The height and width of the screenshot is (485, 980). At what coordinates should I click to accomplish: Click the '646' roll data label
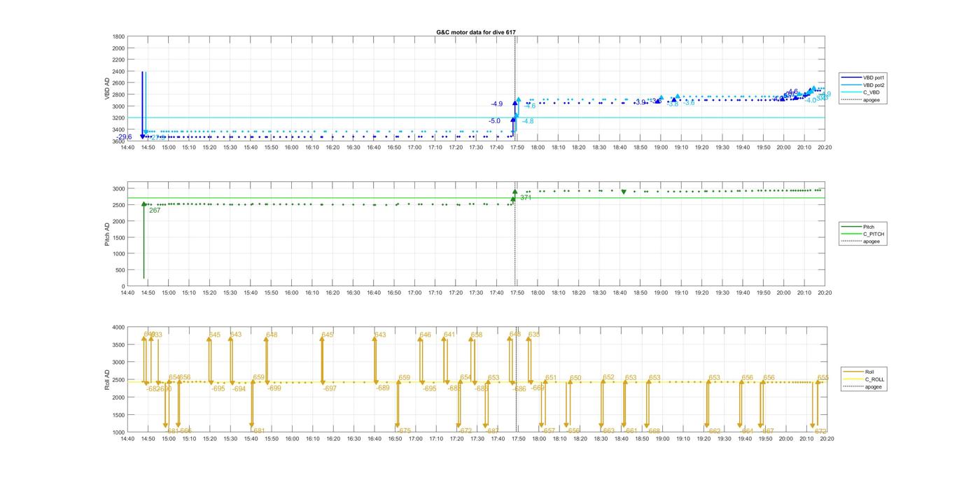tap(426, 335)
